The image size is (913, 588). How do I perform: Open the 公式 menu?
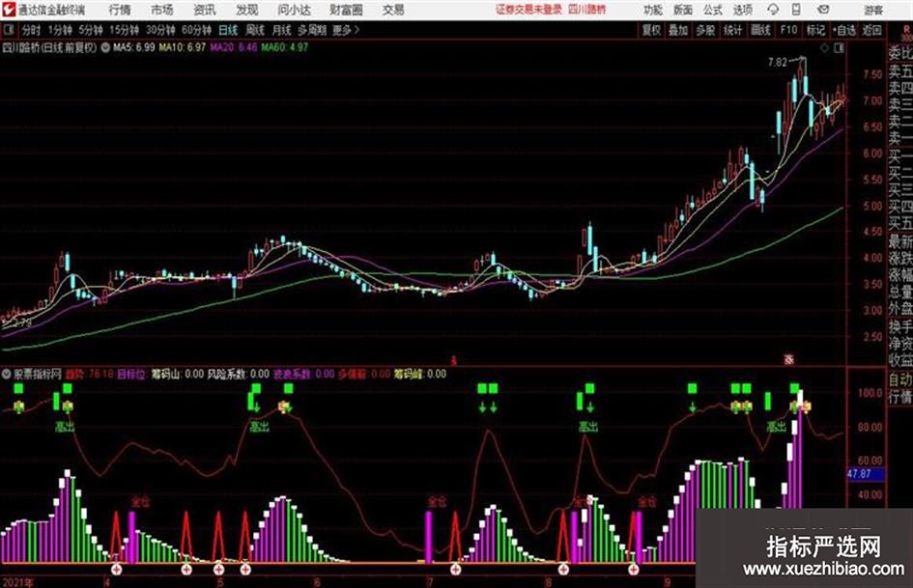713,10
